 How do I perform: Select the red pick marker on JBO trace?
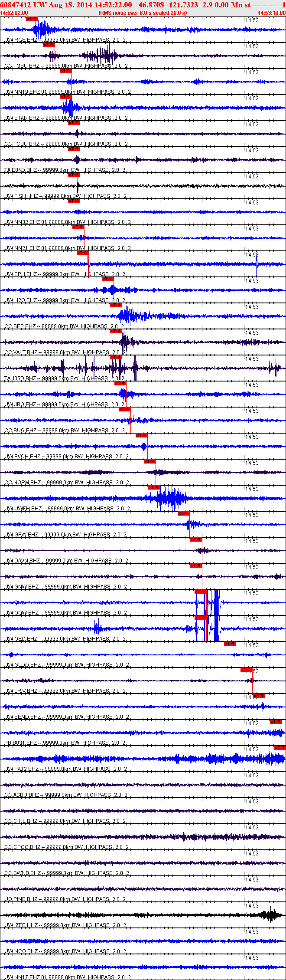[120, 383]
